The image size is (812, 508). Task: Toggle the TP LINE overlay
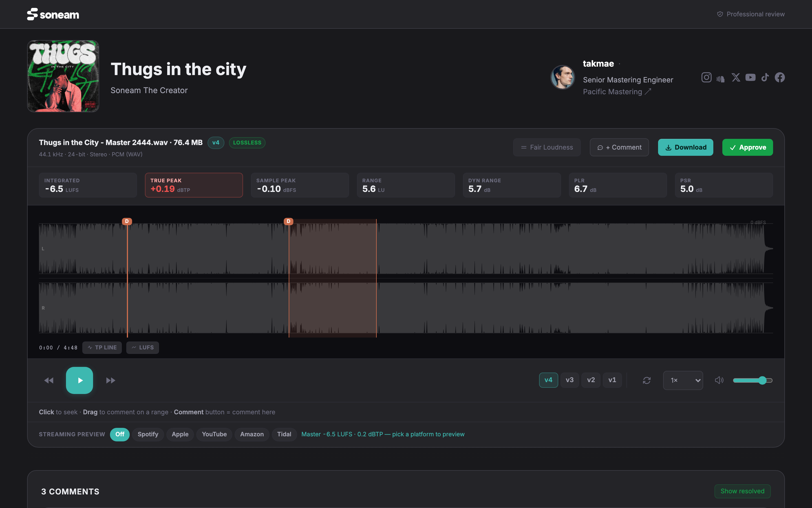[102, 347]
